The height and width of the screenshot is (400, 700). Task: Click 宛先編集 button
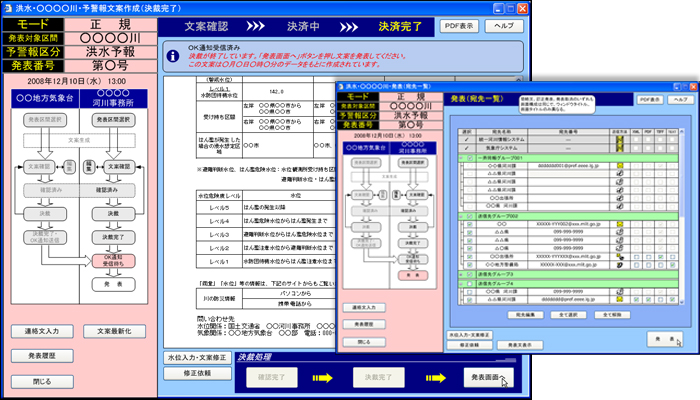(525, 315)
